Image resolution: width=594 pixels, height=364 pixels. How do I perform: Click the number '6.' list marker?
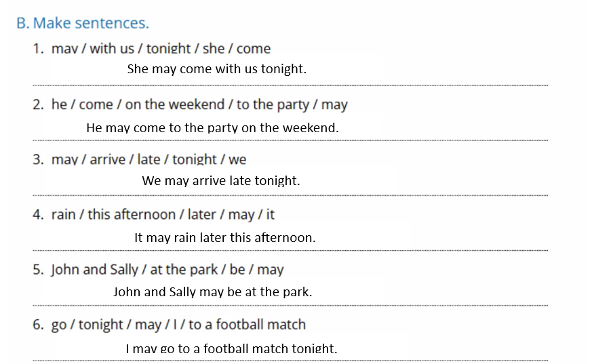coord(38,325)
